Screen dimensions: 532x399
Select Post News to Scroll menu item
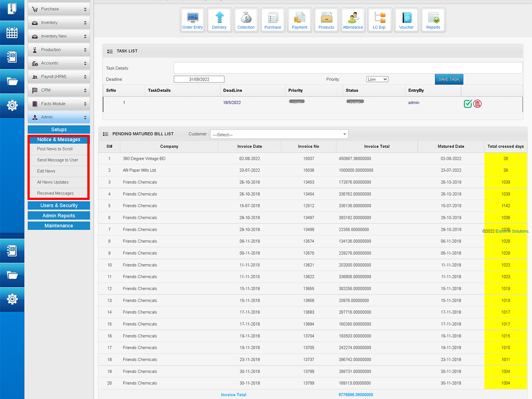point(55,149)
